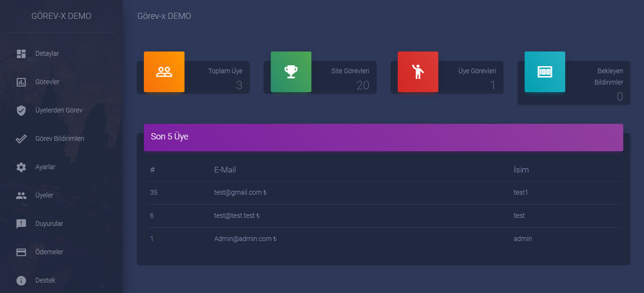
Task: Click the # column header
Action: pyautogui.click(x=152, y=170)
